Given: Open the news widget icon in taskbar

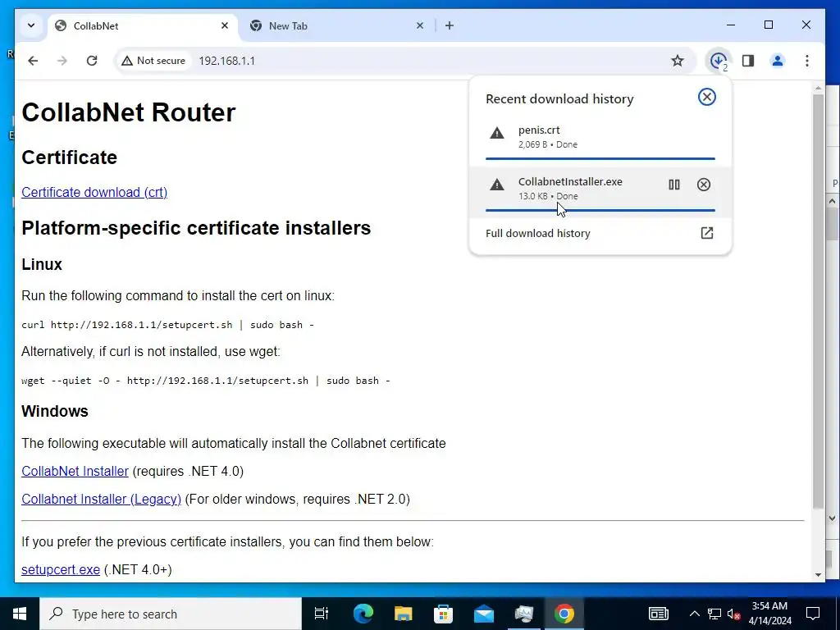Looking at the screenshot, I should click(x=659, y=614).
